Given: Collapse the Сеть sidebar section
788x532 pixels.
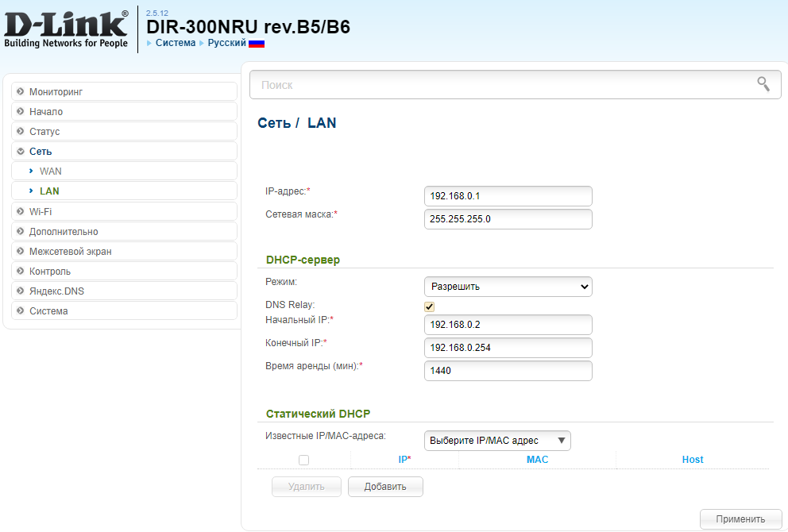Looking at the screenshot, I should [41, 152].
